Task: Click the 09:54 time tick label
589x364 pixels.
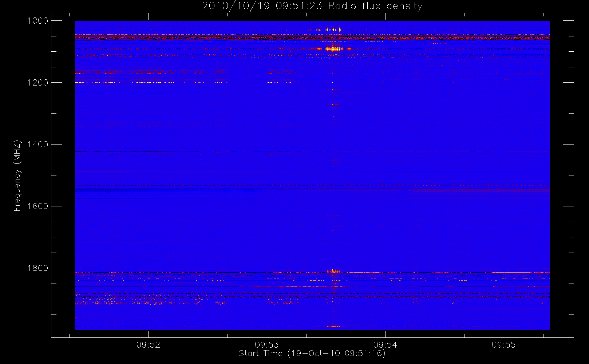Action: pyautogui.click(x=385, y=345)
